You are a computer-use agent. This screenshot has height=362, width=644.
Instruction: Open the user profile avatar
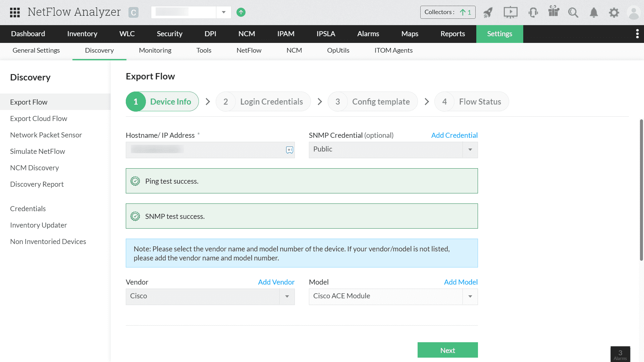[x=633, y=13]
